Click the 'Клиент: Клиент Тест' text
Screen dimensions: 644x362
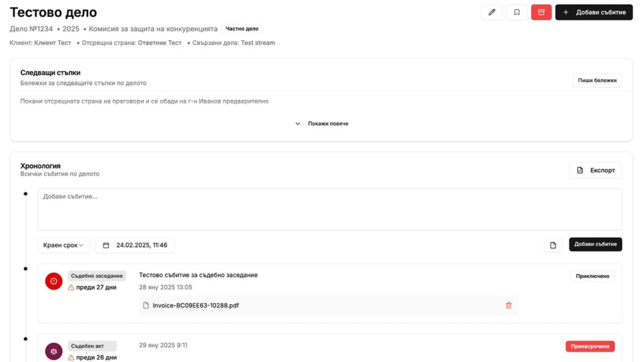coord(40,43)
